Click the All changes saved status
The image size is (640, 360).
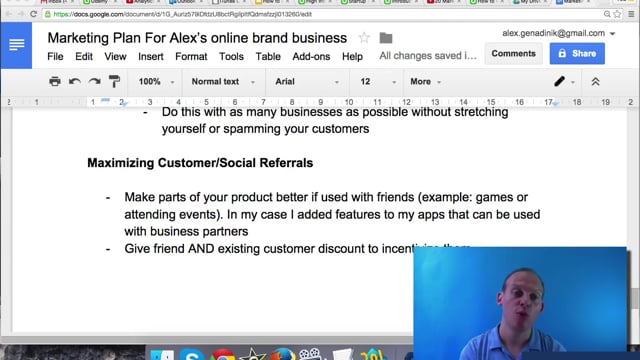[428, 56]
